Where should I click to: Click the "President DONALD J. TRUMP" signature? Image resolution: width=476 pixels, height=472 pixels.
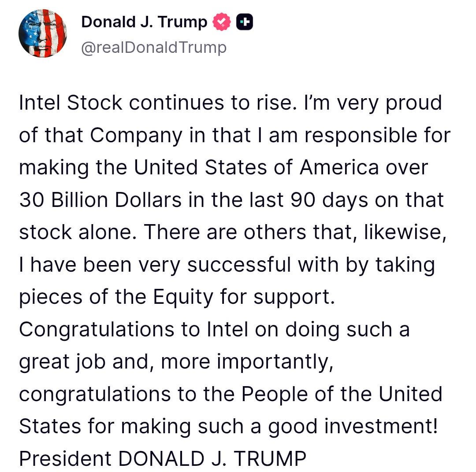[x=162, y=459]
